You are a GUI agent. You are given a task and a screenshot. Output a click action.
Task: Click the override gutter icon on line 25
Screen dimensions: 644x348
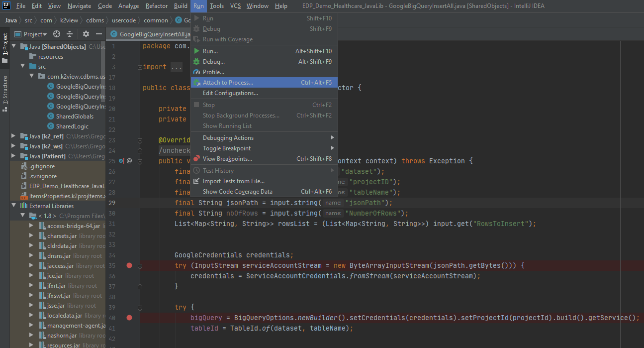tap(122, 161)
